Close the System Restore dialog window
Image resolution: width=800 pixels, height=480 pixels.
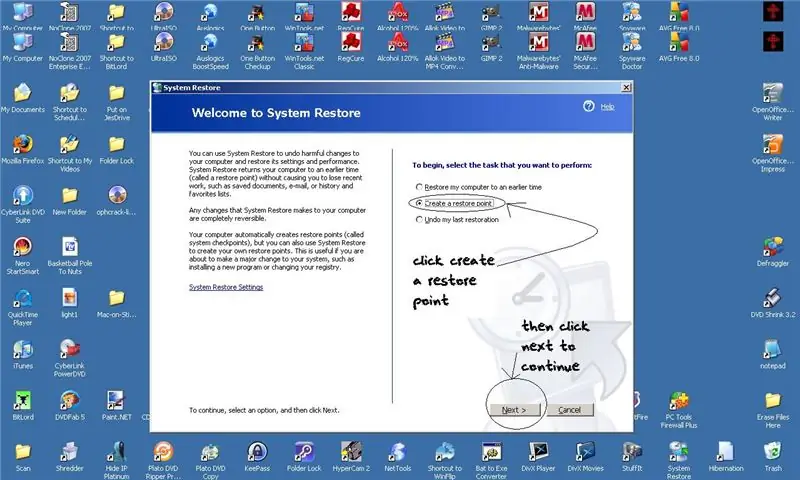626,88
